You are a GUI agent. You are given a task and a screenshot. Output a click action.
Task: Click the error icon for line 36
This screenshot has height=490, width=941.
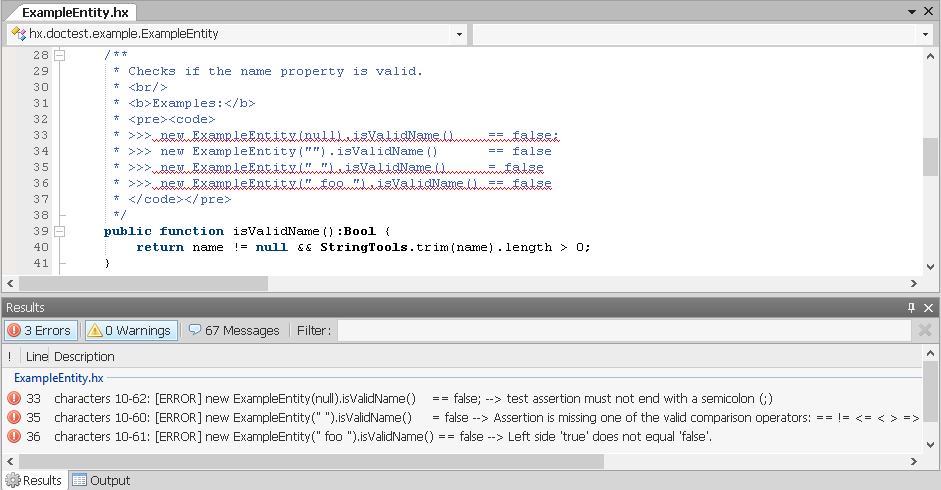14,437
